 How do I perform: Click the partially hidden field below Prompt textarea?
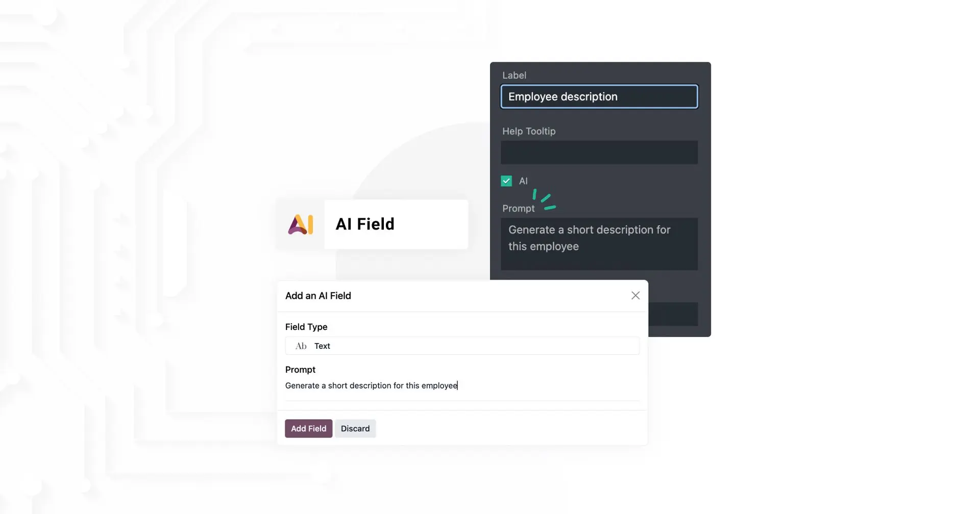(673, 314)
